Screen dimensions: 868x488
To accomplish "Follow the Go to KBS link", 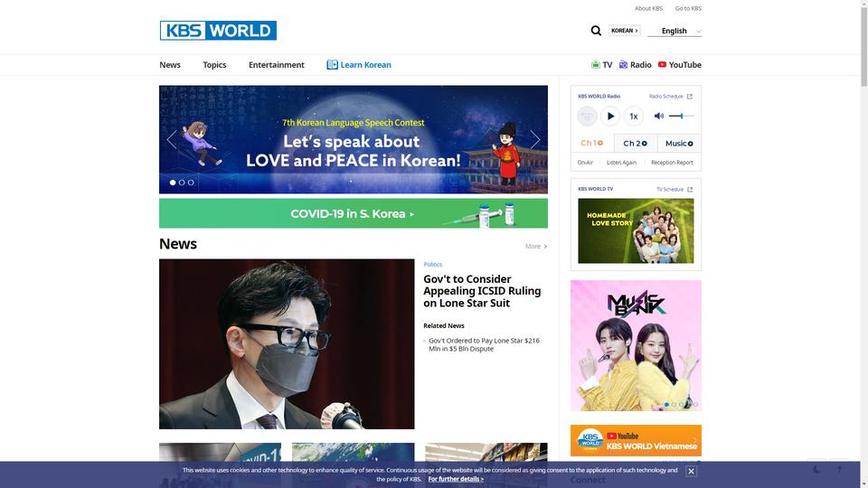I will point(688,8).
